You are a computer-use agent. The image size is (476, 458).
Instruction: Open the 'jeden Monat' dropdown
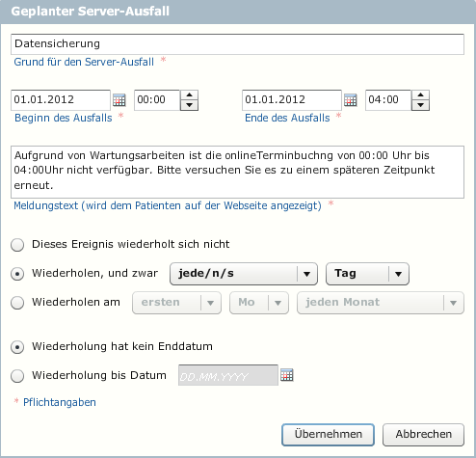(381, 303)
